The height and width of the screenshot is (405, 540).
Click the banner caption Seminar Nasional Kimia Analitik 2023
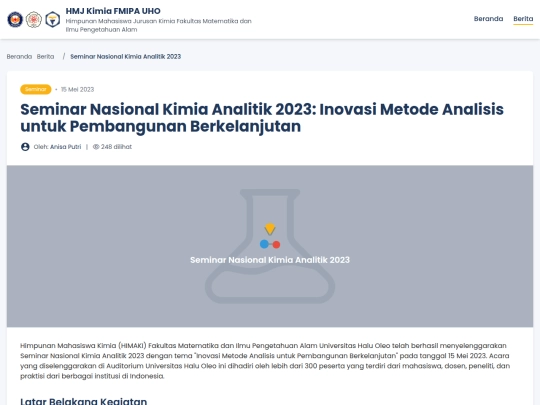(x=270, y=260)
